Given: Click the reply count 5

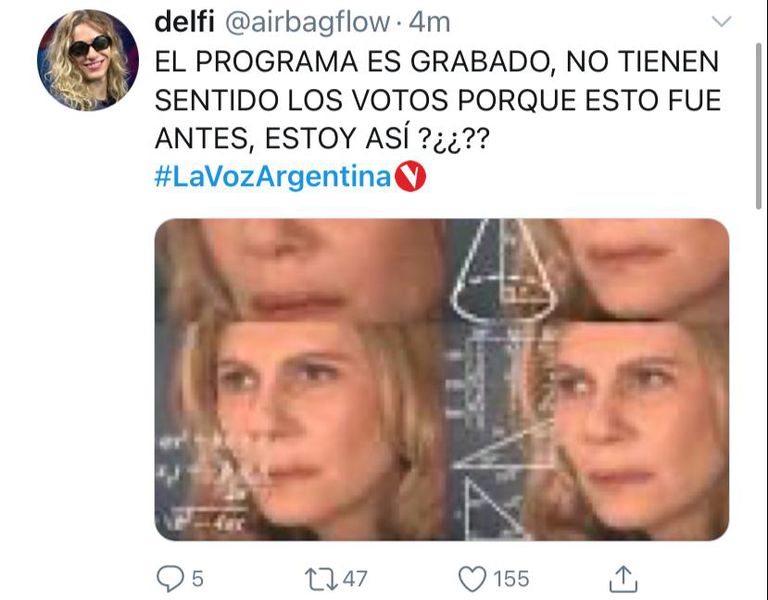Looking at the screenshot, I should [197, 579].
